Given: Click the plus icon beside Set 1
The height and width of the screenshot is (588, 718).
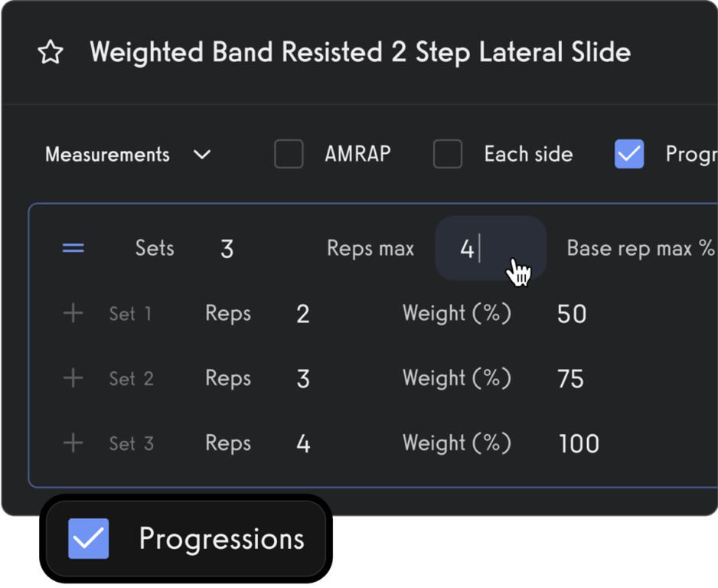Looking at the screenshot, I should (73, 312).
